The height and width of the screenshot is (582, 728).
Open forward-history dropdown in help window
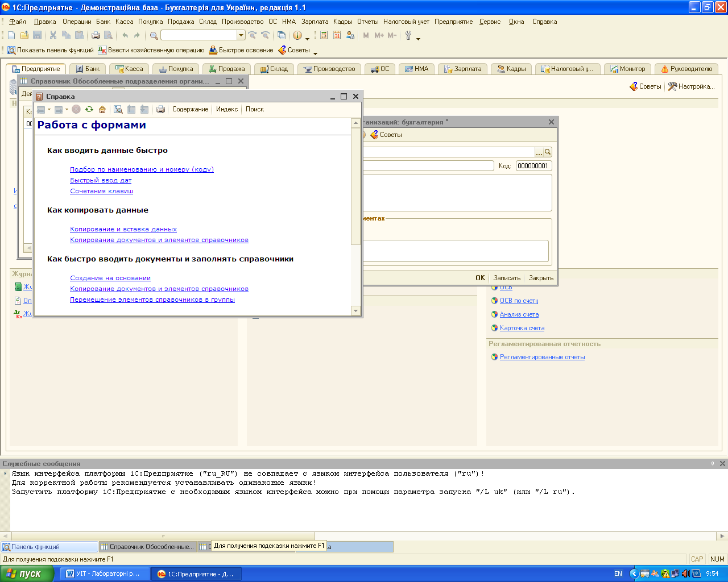67,109
